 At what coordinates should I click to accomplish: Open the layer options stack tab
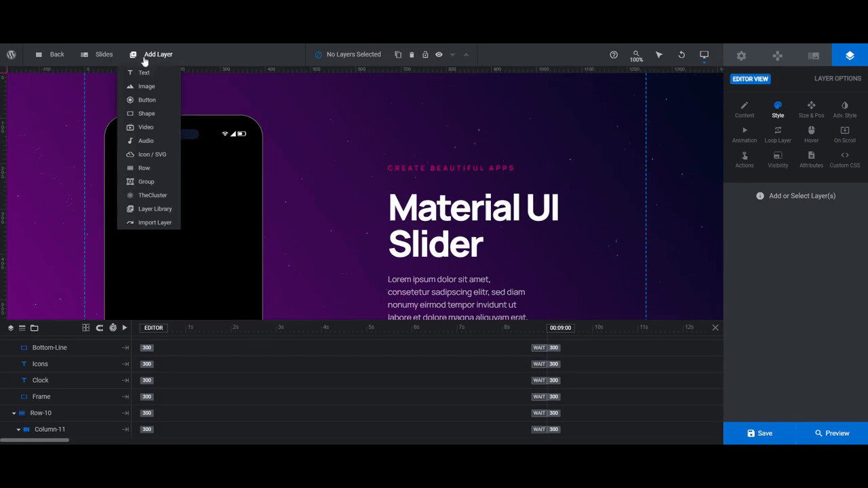[850, 56]
